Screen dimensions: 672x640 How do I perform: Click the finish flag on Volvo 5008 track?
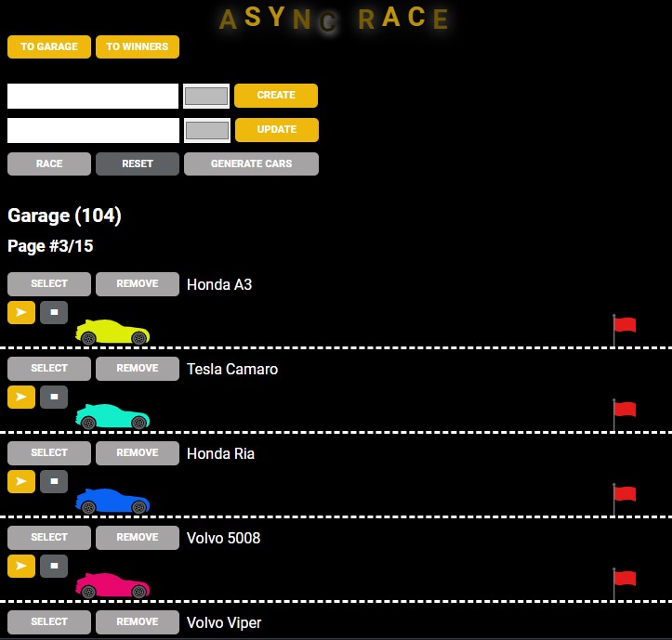pyautogui.click(x=625, y=583)
